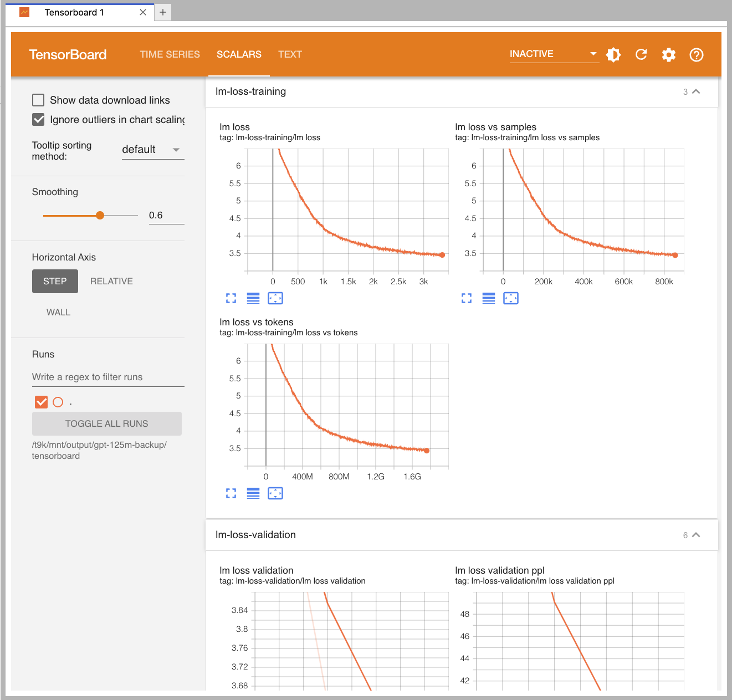This screenshot has width=732, height=700.
Task: Click the 'Runs' section heading
Action: tap(43, 354)
